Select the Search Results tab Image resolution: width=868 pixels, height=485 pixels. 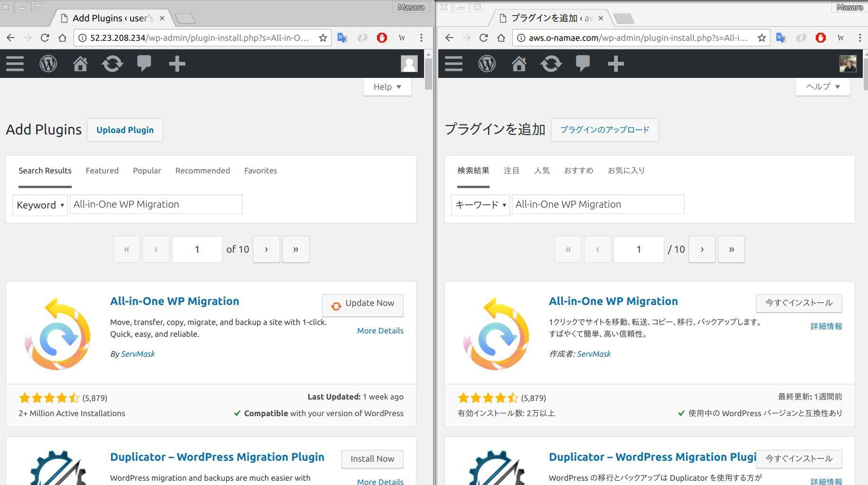[x=45, y=171]
